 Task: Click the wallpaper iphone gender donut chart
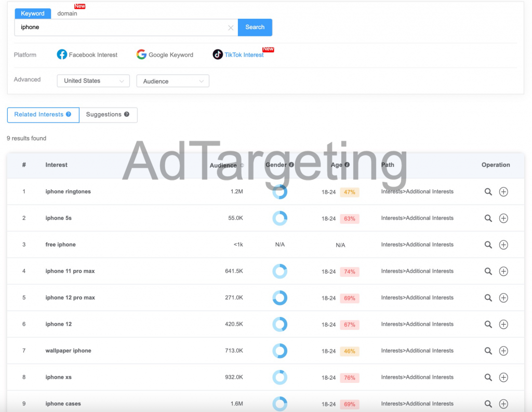(x=280, y=351)
